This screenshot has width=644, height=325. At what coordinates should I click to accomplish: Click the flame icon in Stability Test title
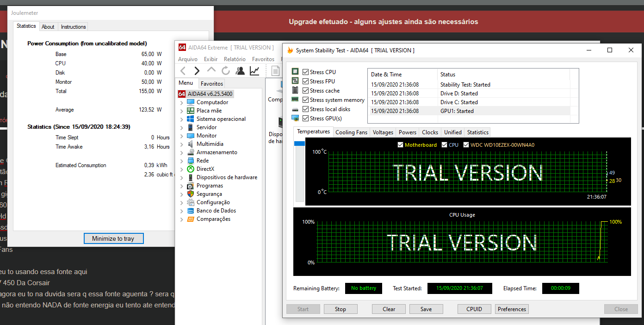point(290,50)
